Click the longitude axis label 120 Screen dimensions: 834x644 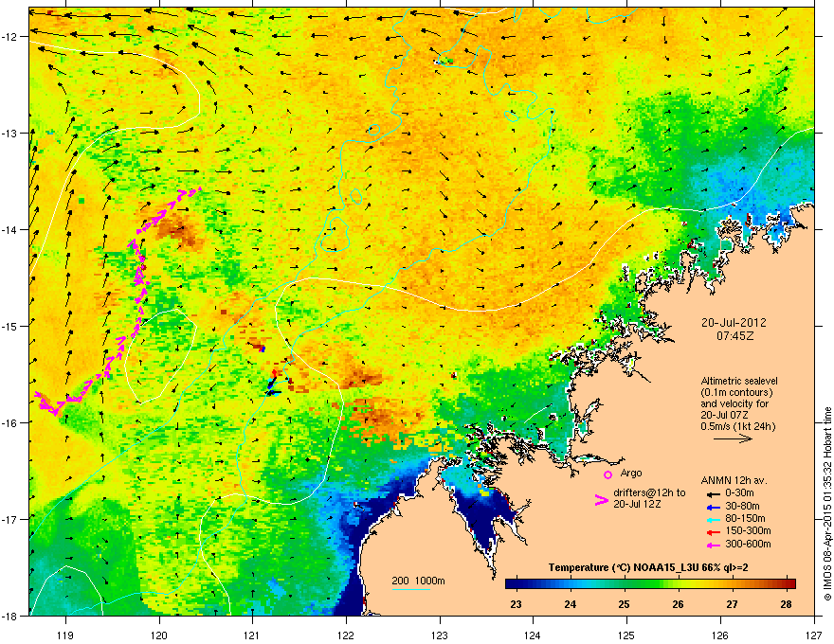159,635
